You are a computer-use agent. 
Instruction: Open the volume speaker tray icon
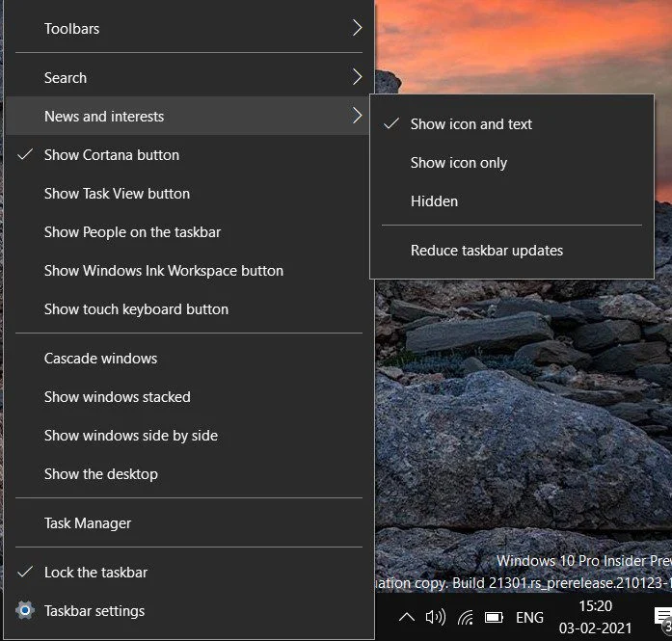[x=436, y=617]
